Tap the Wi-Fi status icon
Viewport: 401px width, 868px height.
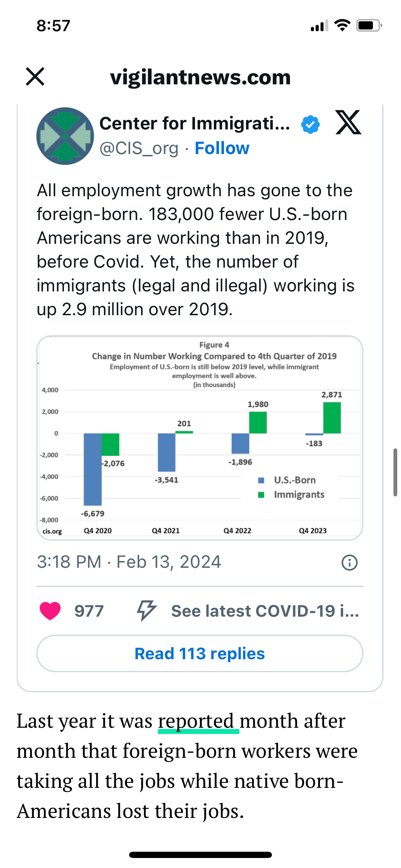click(x=343, y=25)
